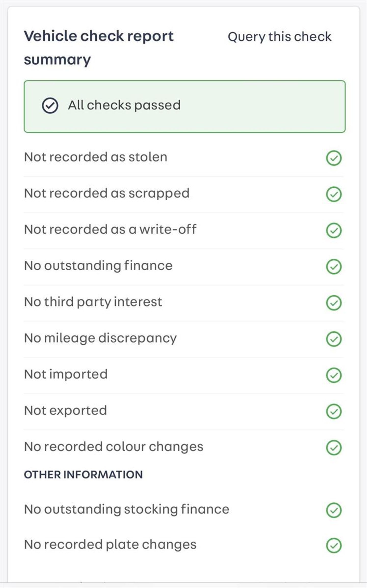Viewport: 367px width, 588px height.
Task: Select the Not recorded as stolen text
Action: tap(96, 157)
